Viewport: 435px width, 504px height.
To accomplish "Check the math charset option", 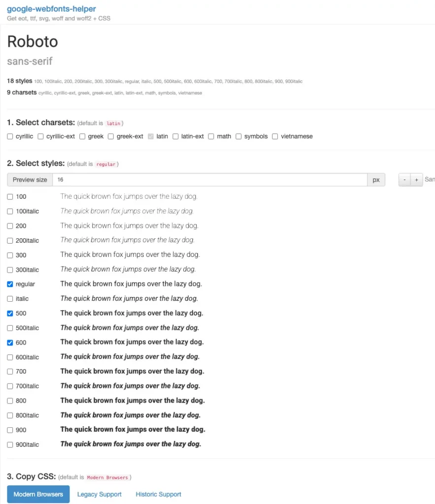I will point(211,136).
